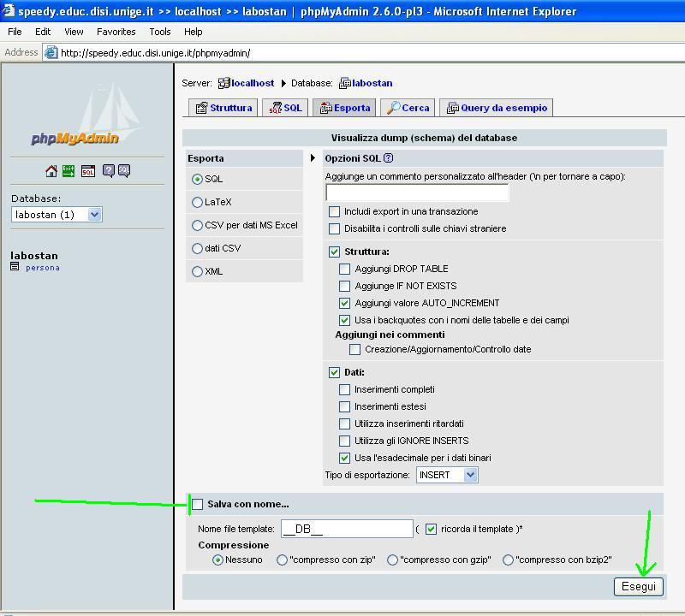The image size is (685, 616).
Task: Click the Nome file template field
Action: coord(347,529)
